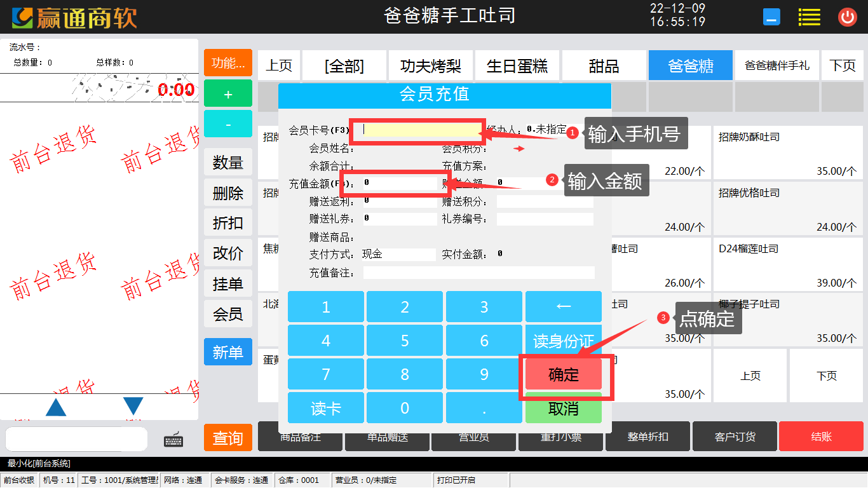Screen dimensions: 868x488
Task: Click the 客户订货 button
Action: 735,437
